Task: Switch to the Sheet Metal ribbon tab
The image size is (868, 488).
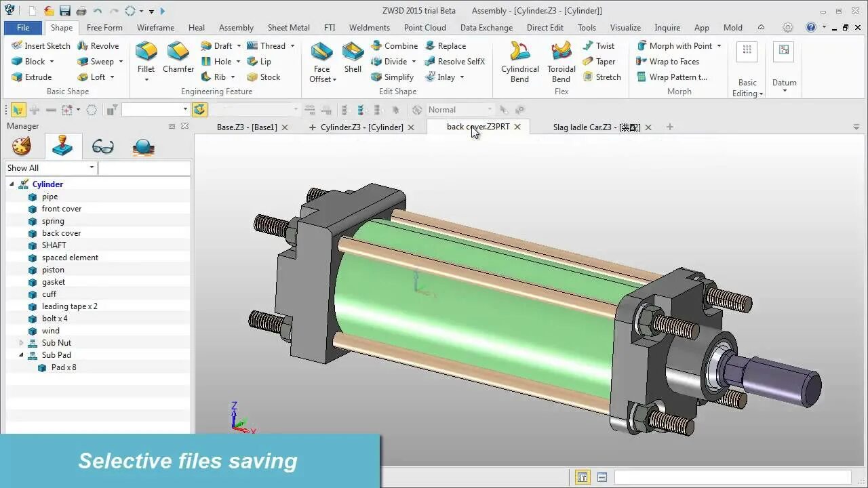Action: pyautogui.click(x=289, y=28)
